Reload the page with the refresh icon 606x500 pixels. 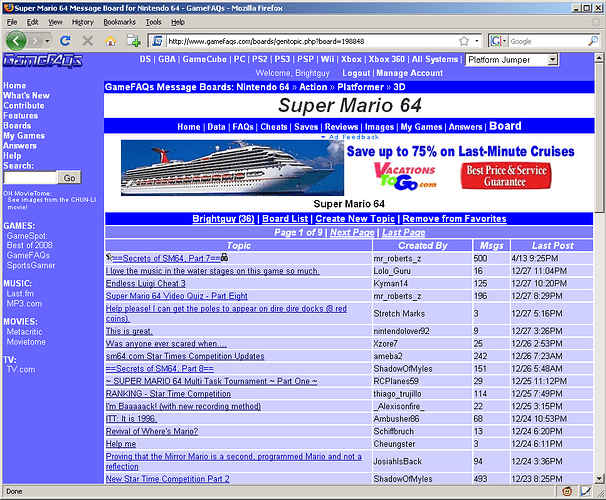pos(65,41)
